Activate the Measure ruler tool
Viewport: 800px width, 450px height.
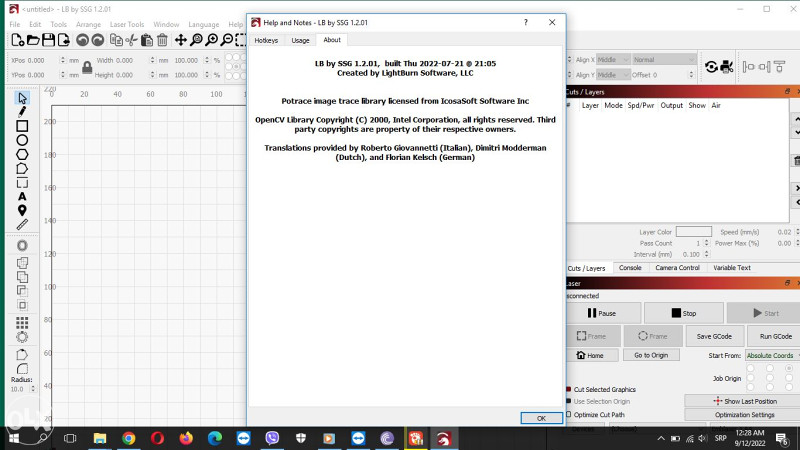pyautogui.click(x=22, y=224)
